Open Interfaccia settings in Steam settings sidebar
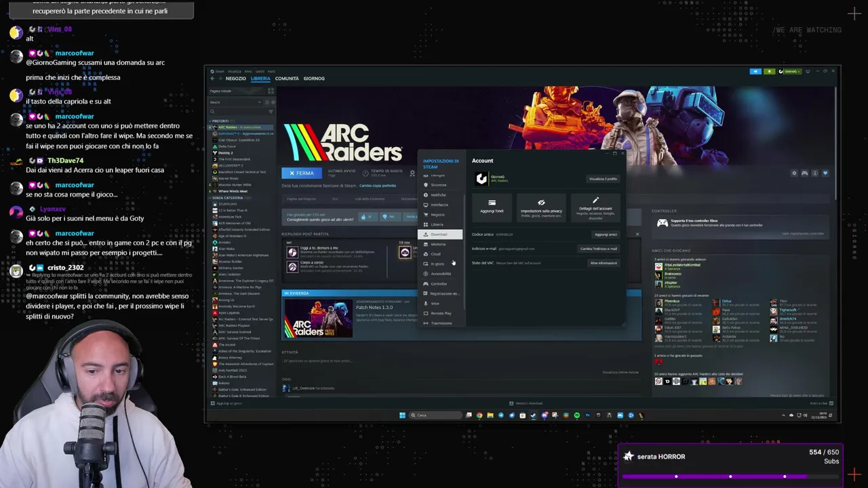The image size is (868, 488). [x=439, y=205]
